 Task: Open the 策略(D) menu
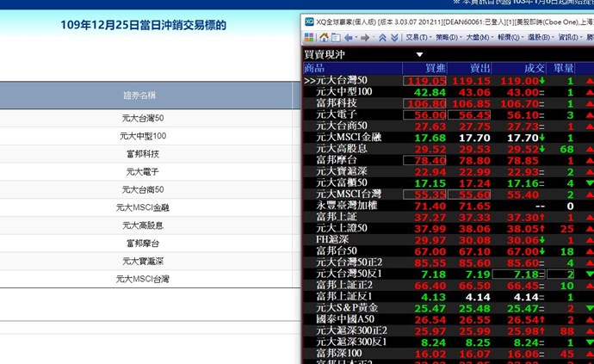449,37
